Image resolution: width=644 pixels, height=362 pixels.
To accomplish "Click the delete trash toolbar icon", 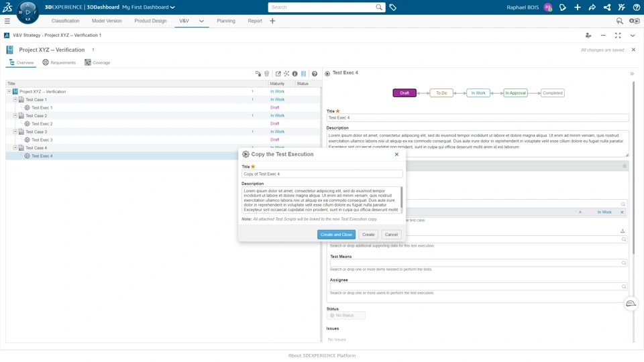I will coord(266,74).
